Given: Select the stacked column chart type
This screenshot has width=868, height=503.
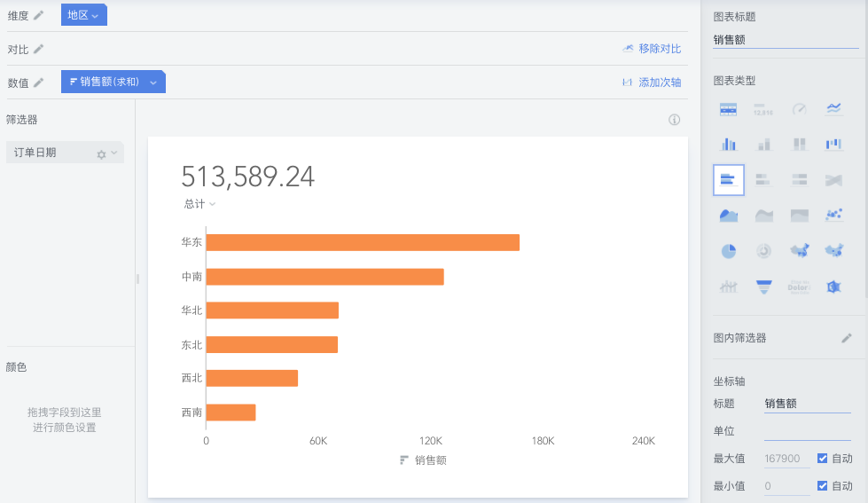Looking at the screenshot, I should (763, 144).
